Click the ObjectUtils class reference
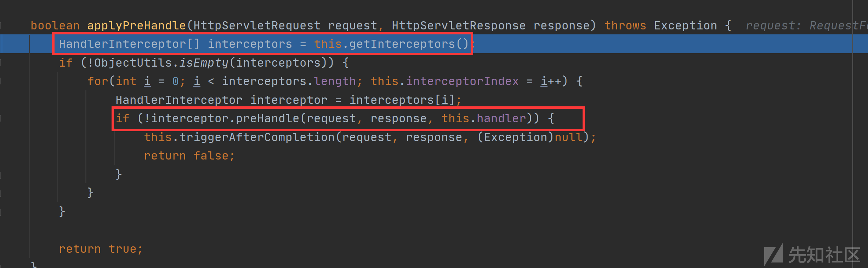868x268 pixels. pyautogui.click(x=133, y=63)
